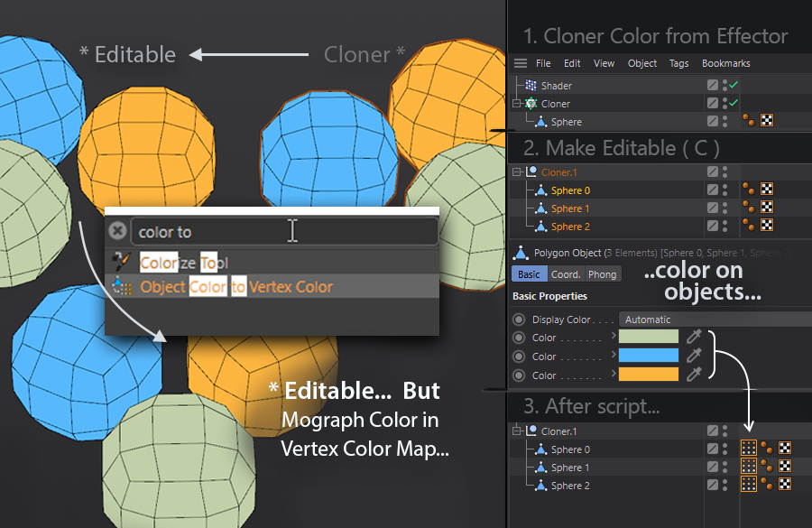Click the null icon of orange-highlighted Cloner.1

pos(531,171)
